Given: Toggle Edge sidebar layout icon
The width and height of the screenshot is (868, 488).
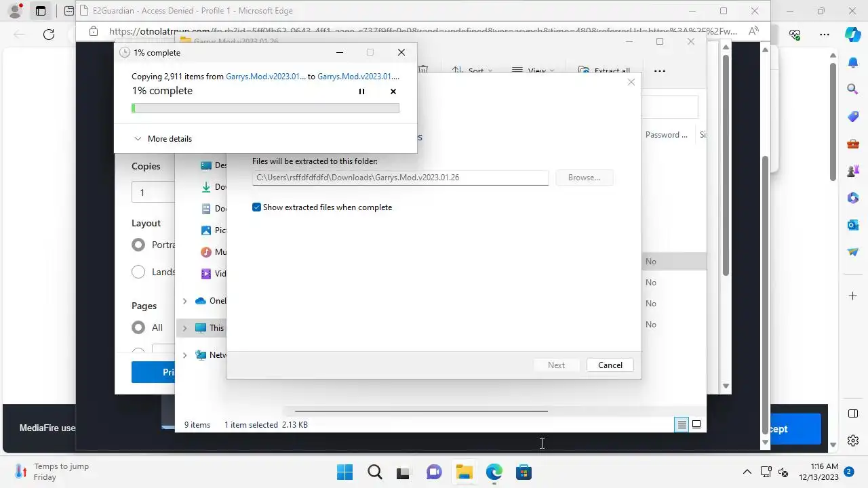Looking at the screenshot, I should 853,414.
